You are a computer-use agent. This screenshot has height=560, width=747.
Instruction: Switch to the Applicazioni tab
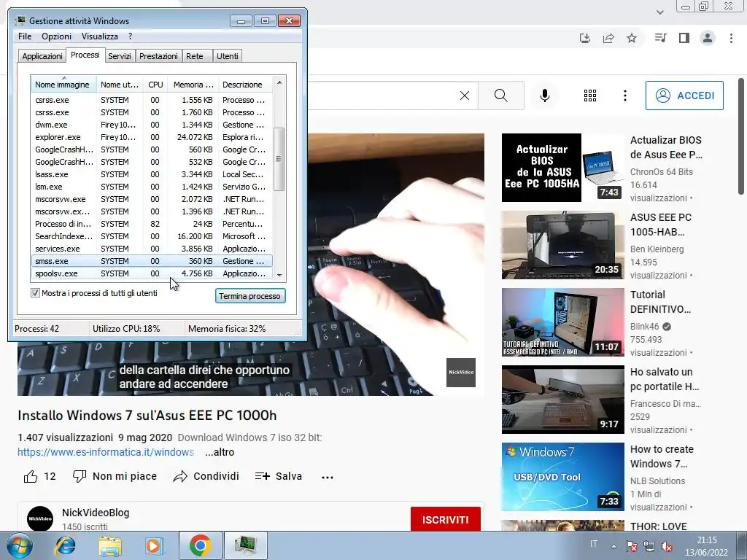42,56
